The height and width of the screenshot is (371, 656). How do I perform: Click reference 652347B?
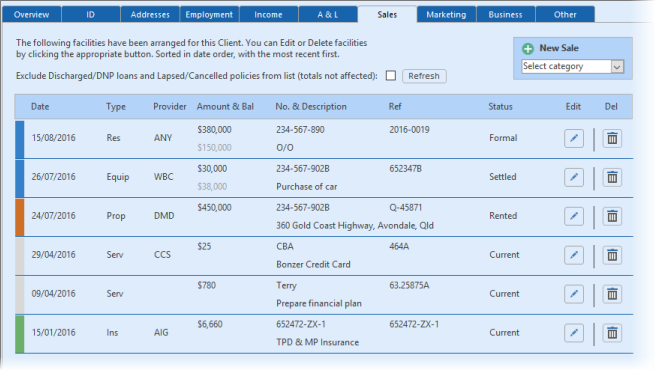click(405, 169)
